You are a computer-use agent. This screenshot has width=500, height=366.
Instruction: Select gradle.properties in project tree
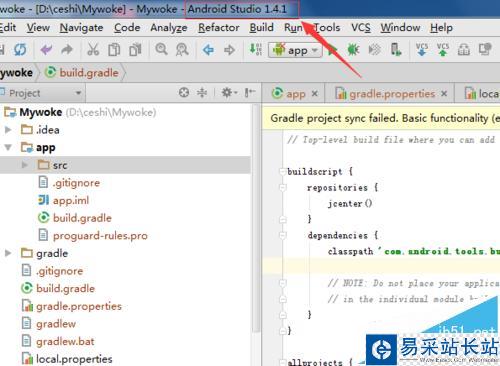[72, 306]
